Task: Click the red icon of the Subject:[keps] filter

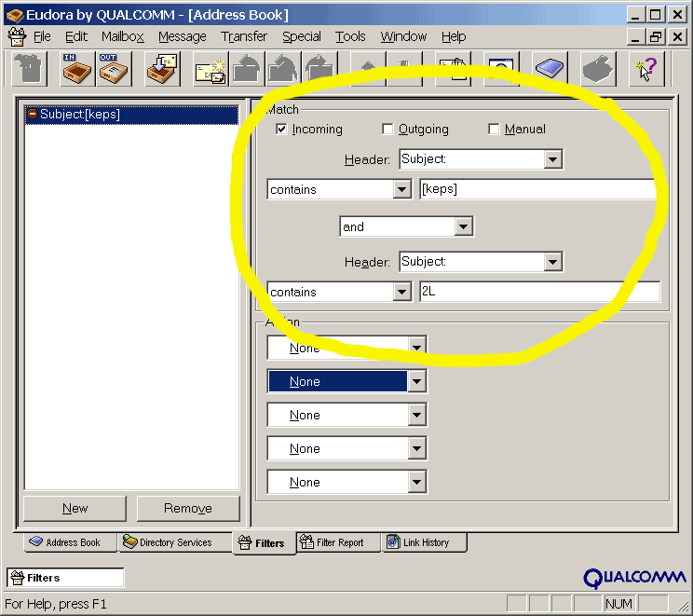Action: point(33,114)
